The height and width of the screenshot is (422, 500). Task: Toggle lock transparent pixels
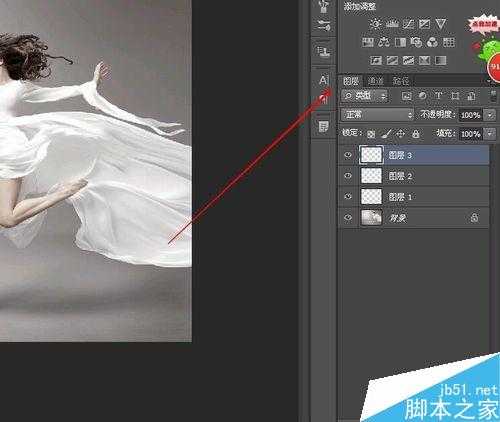tap(371, 134)
